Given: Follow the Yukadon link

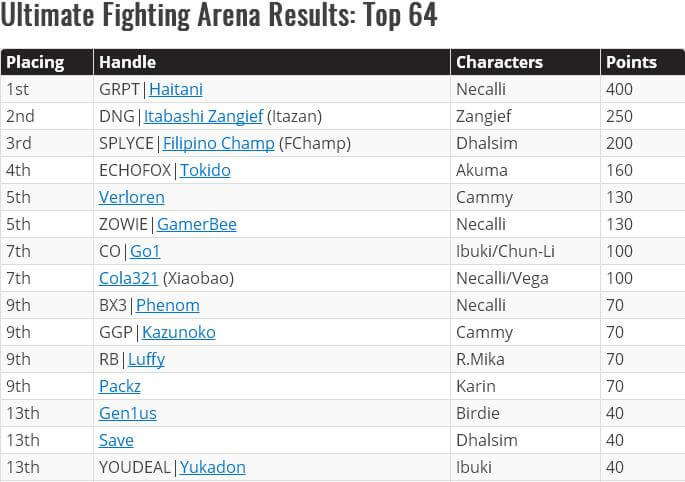Looking at the screenshot, I should (x=213, y=467).
